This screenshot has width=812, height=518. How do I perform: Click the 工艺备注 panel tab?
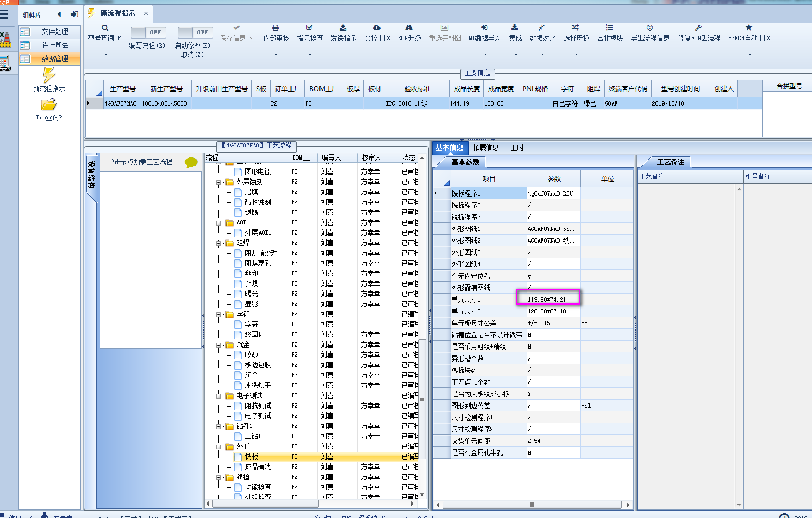pos(670,162)
